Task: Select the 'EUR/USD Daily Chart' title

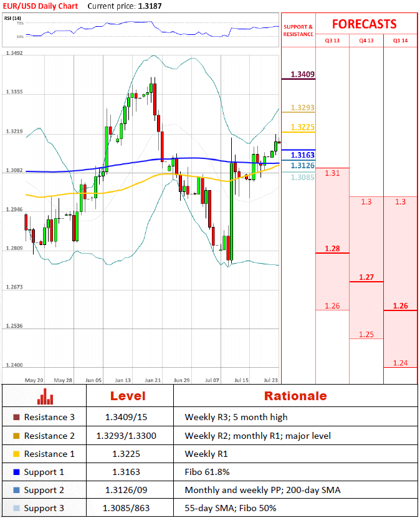Action: pyautogui.click(x=41, y=6)
